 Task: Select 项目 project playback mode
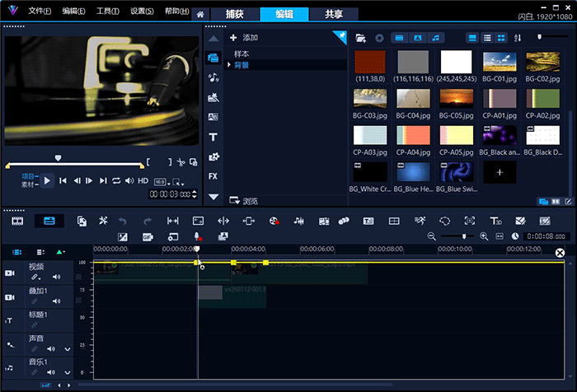click(29, 176)
